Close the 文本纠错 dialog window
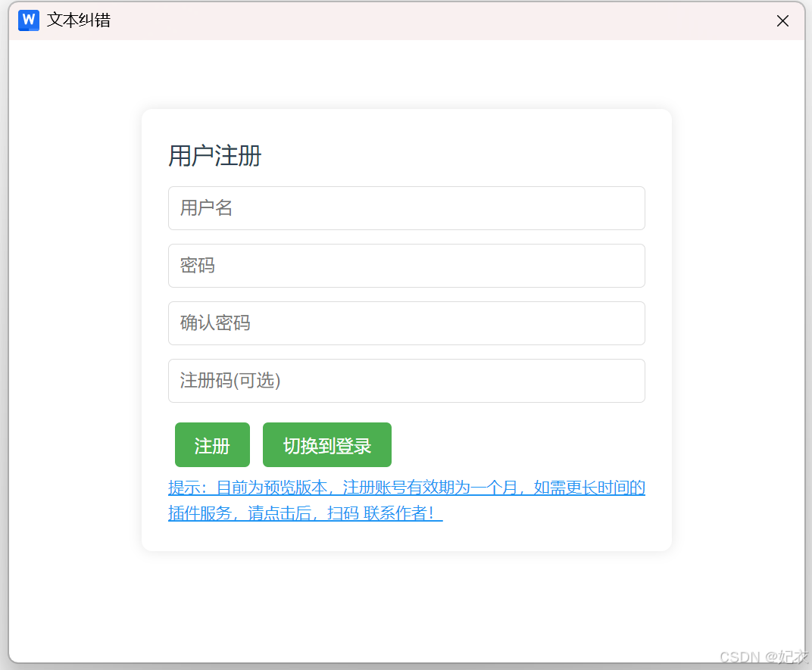The image size is (812, 670). tap(782, 20)
